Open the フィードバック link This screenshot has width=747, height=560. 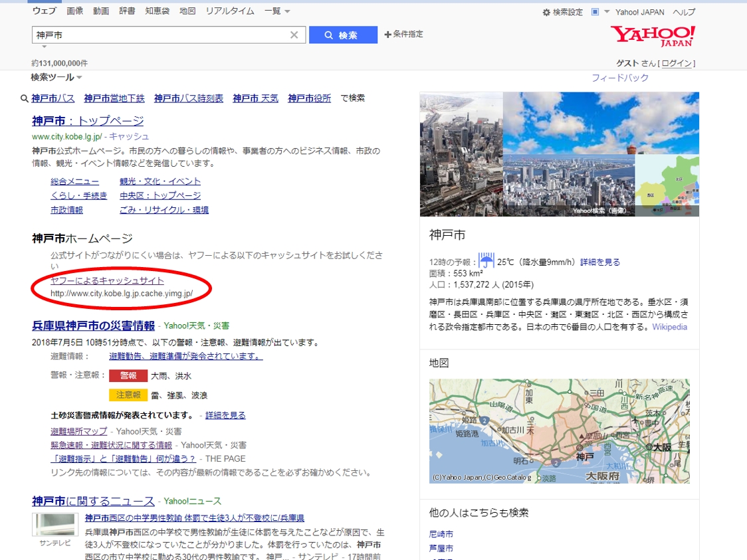(x=620, y=78)
